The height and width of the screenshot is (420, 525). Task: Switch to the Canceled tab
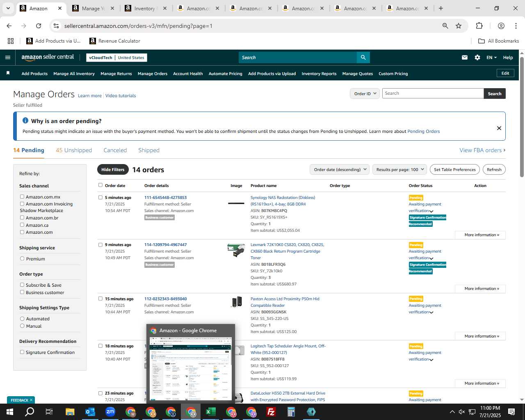115,150
